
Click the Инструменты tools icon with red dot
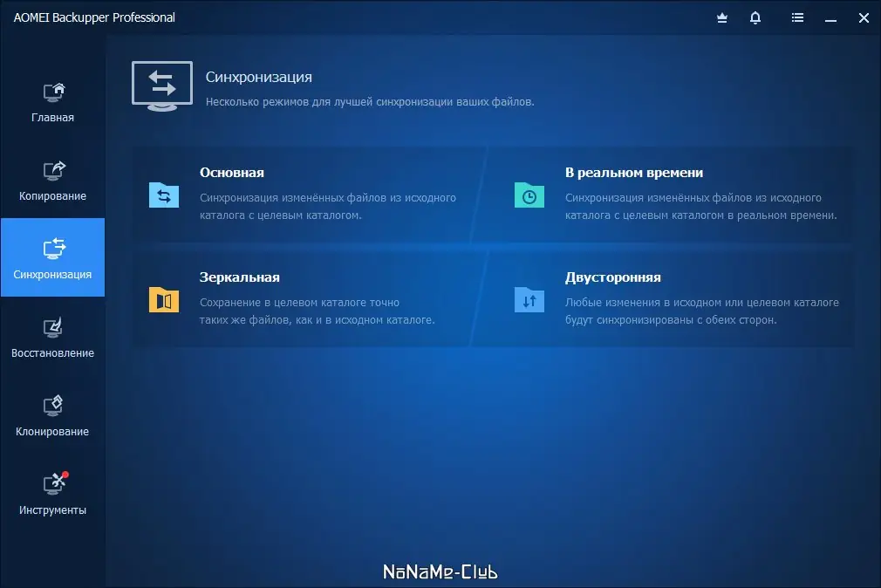click(x=52, y=485)
